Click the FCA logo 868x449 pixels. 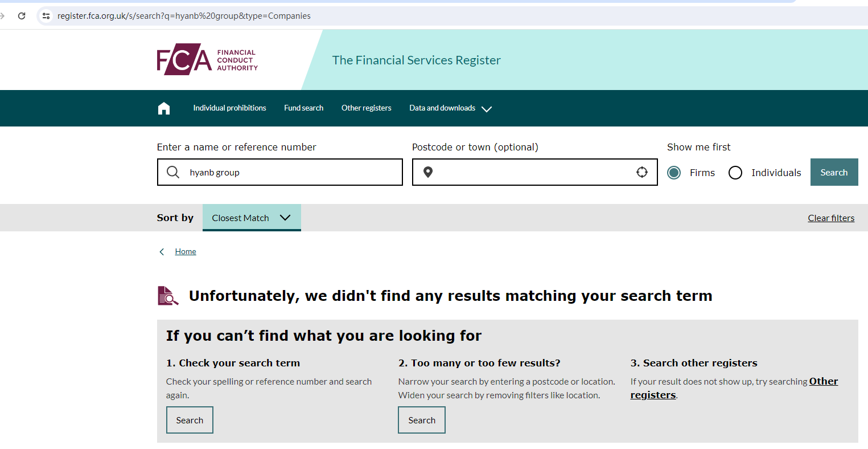click(x=207, y=59)
